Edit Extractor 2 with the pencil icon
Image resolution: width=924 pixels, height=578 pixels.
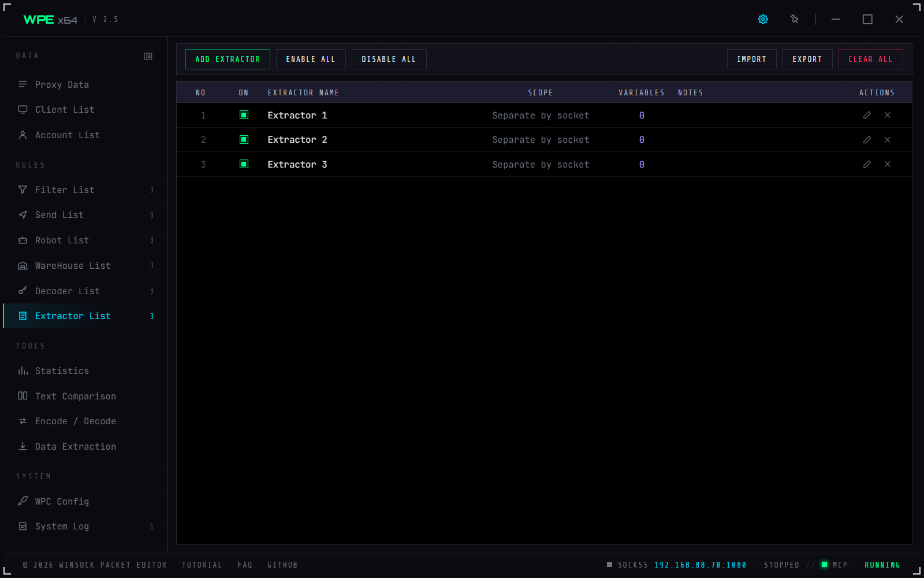(867, 140)
